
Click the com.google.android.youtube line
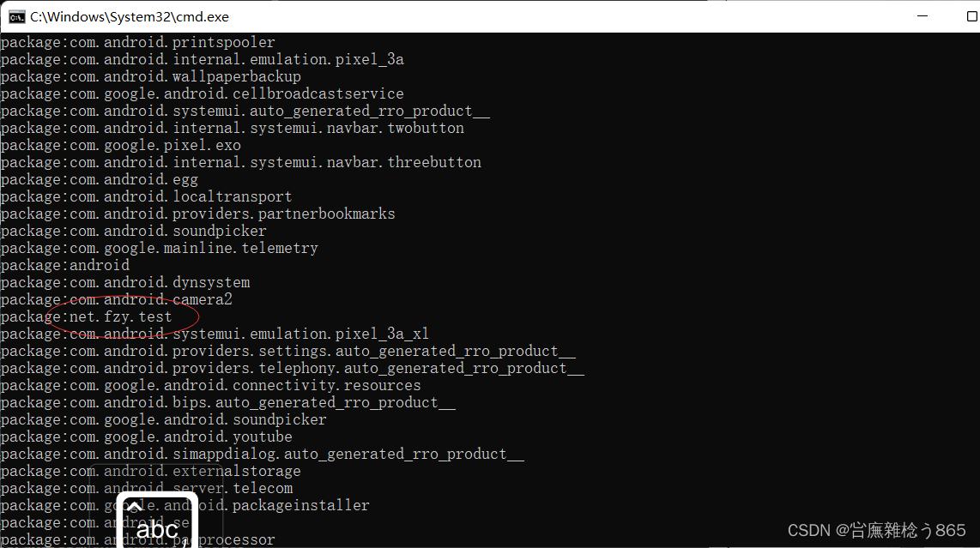[146, 437]
